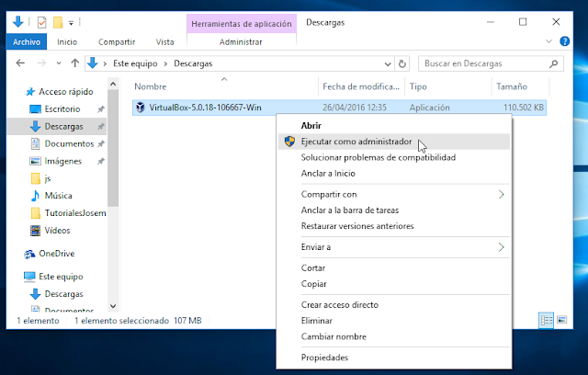
Task: Click the VirtualBox installer file icon
Action: pos(141,108)
